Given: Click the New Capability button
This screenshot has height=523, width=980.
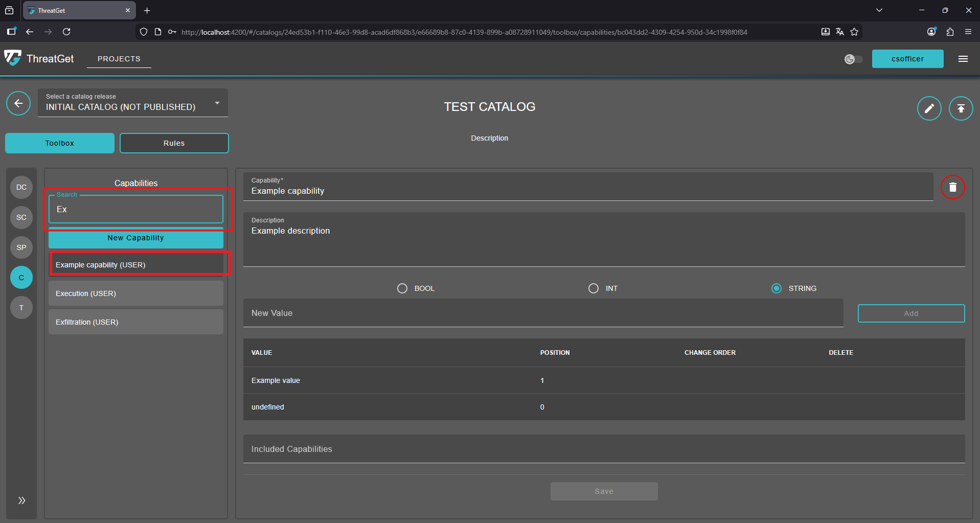Looking at the screenshot, I should click(x=135, y=238).
